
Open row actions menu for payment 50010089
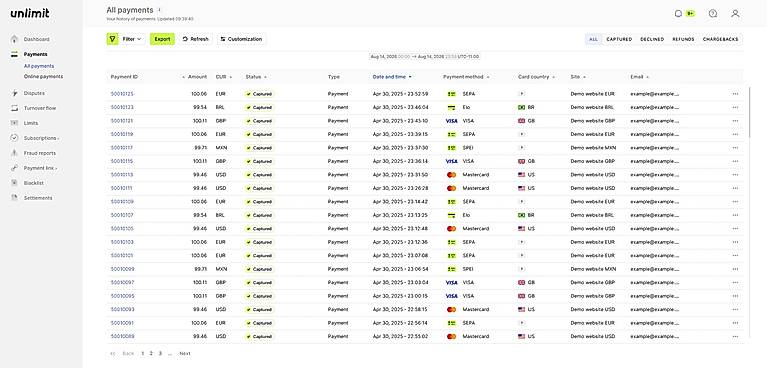click(735, 337)
